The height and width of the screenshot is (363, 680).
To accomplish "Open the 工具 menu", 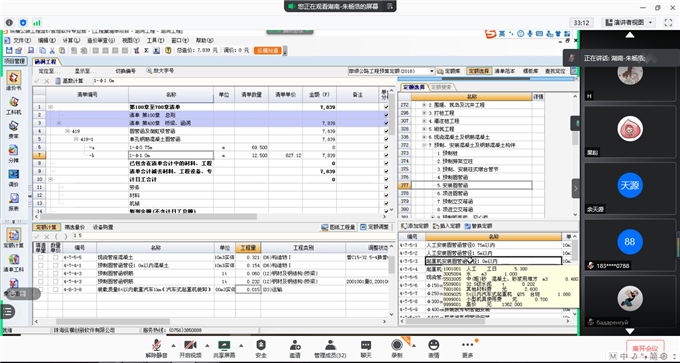I will (x=155, y=40).
